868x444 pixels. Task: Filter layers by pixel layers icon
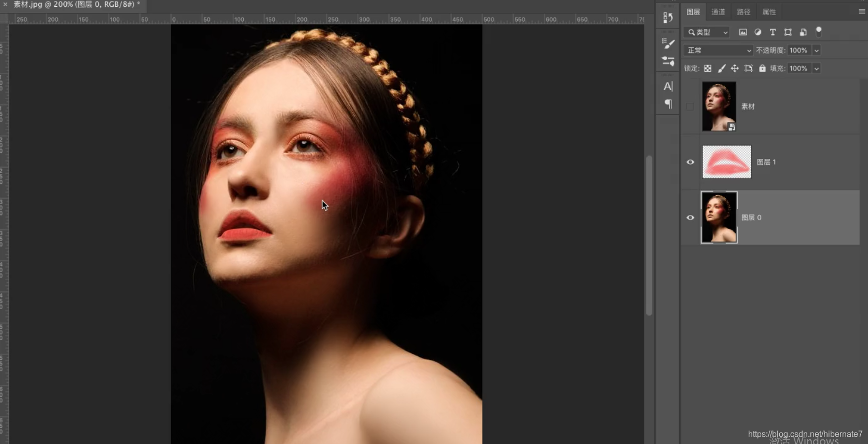(743, 32)
